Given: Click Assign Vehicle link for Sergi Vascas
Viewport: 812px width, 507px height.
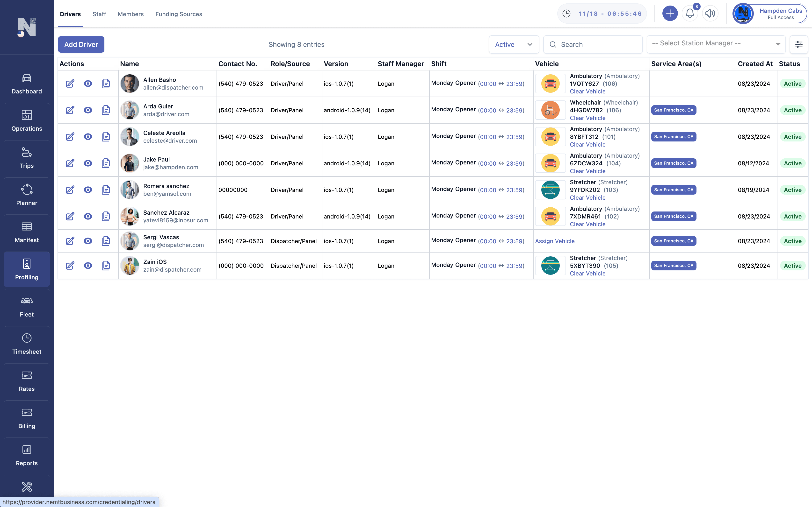Looking at the screenshot, I should 555,241.
